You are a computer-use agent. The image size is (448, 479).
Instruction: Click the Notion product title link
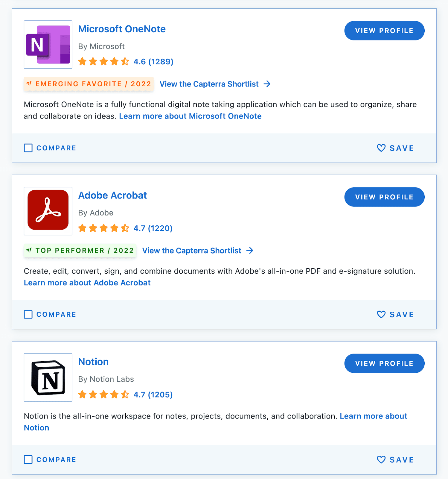click(x=93, y=362)
